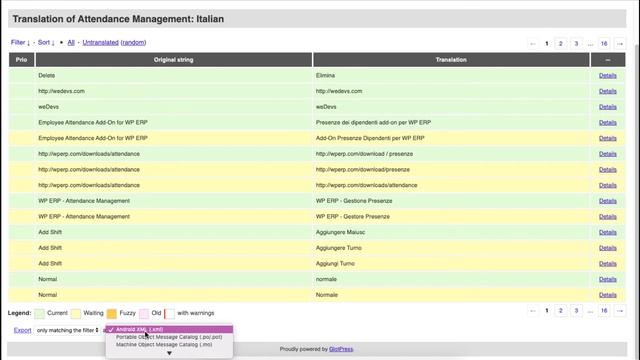Select Machine Object Message Catalog (.mo)
The height and width of the screenshot is (360, 640).
coord(169,344)
